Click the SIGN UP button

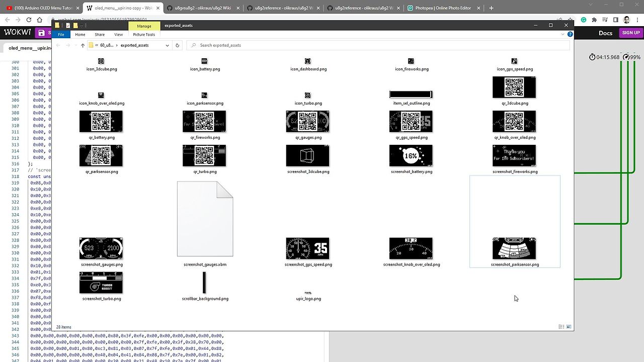point(631,33)
